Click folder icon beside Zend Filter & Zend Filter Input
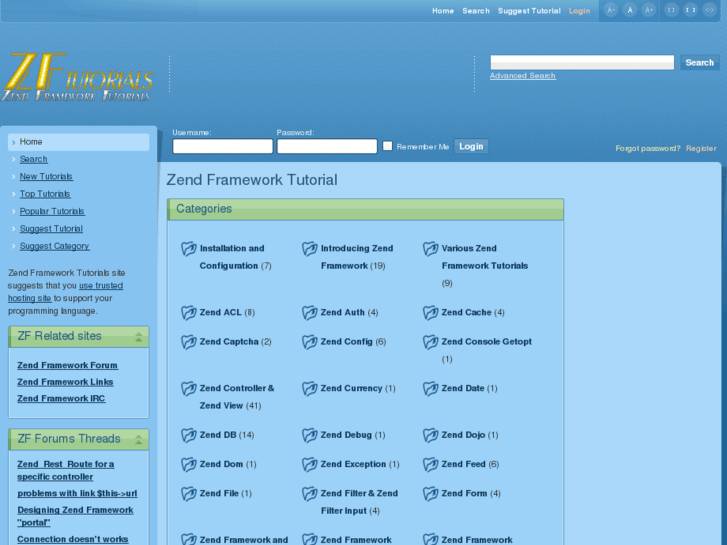 tap(310, 494)
